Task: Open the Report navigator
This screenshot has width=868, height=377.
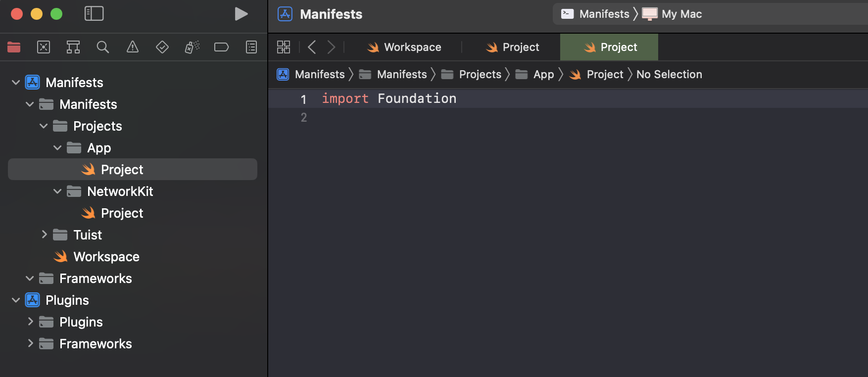Action: (x=251, y=47)
